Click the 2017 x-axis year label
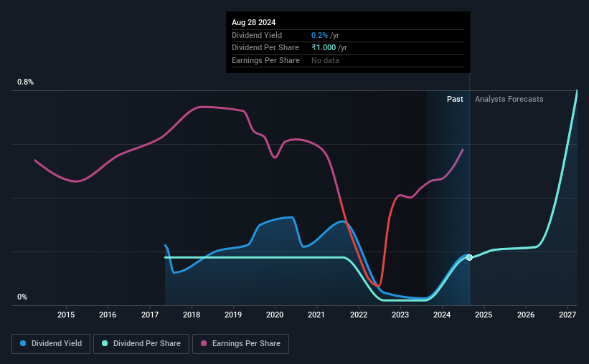 coord(149,315)
